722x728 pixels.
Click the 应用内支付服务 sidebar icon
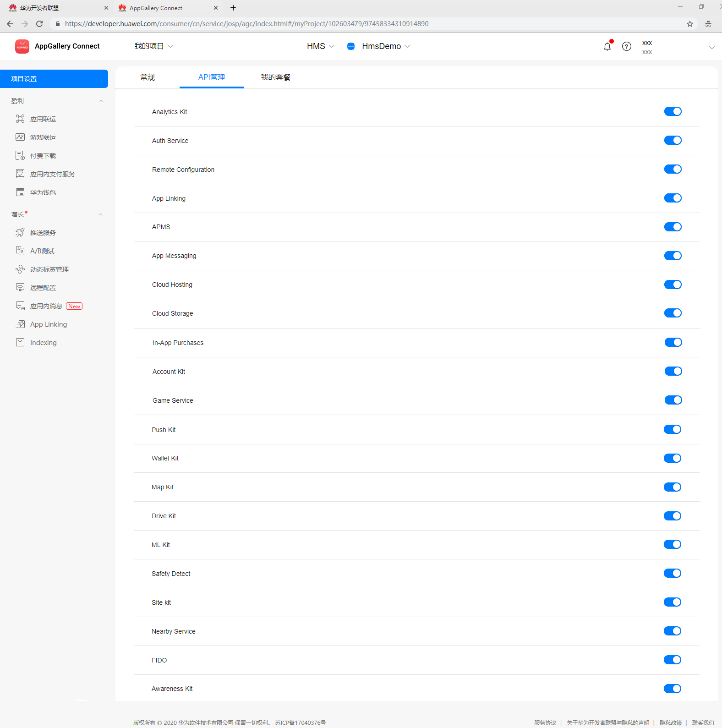[x=20, y=174]
